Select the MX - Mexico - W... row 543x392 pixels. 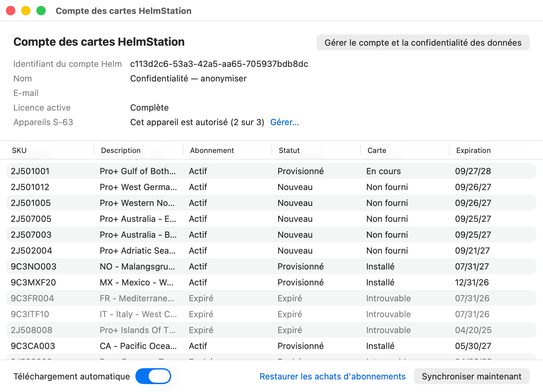pos(271,282)
